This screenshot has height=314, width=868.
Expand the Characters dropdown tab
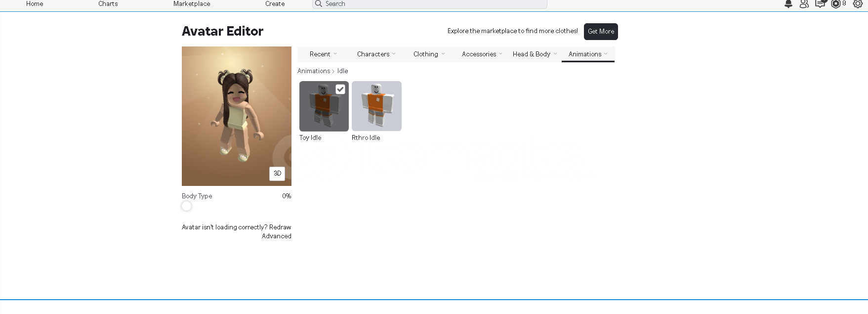coord(376,54)
